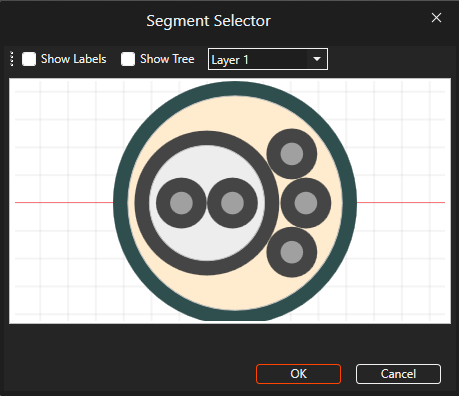459x396 pixels.
Task: Select the light gray inner filler area
Action: tap(207, 162)
